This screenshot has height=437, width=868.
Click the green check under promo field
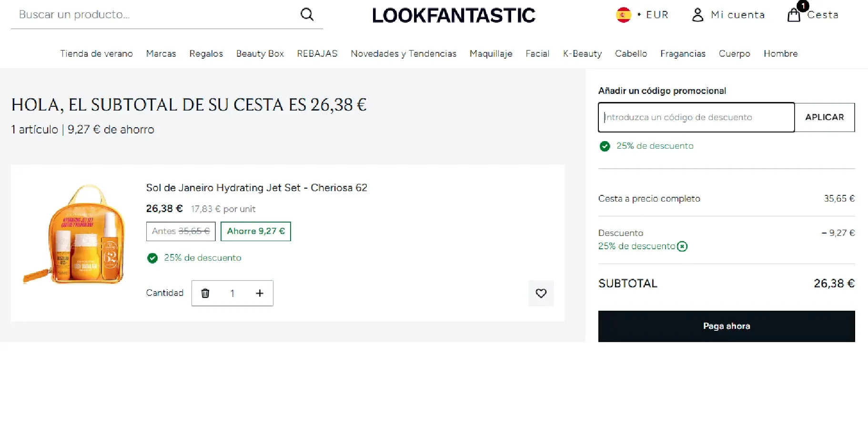tap(605, 146)
